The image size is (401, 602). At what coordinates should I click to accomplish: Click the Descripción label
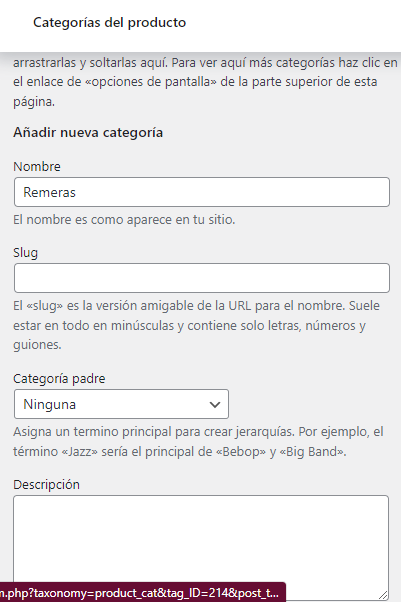[46, 485]
